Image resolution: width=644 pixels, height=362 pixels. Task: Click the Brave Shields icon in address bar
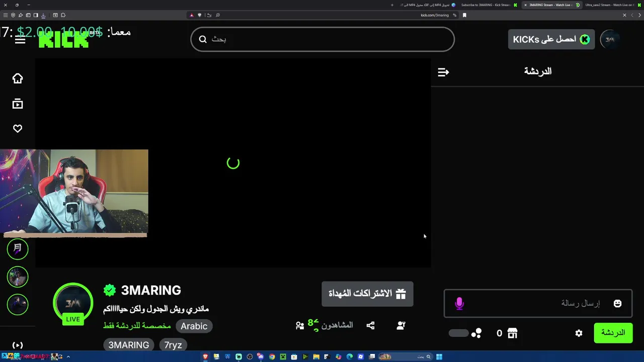click(199, 15)
